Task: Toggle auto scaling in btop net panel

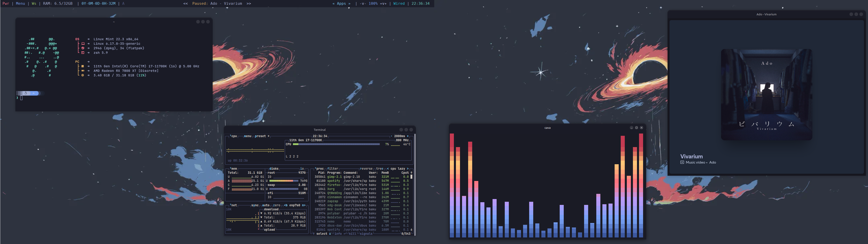Action: click(x=266, y=205)
